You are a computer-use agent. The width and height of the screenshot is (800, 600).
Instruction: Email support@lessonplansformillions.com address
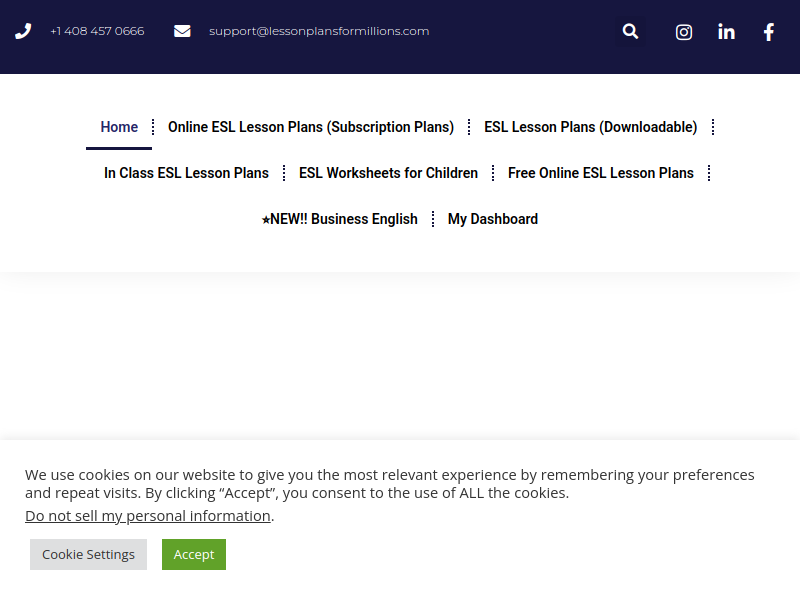coord(319,31)
